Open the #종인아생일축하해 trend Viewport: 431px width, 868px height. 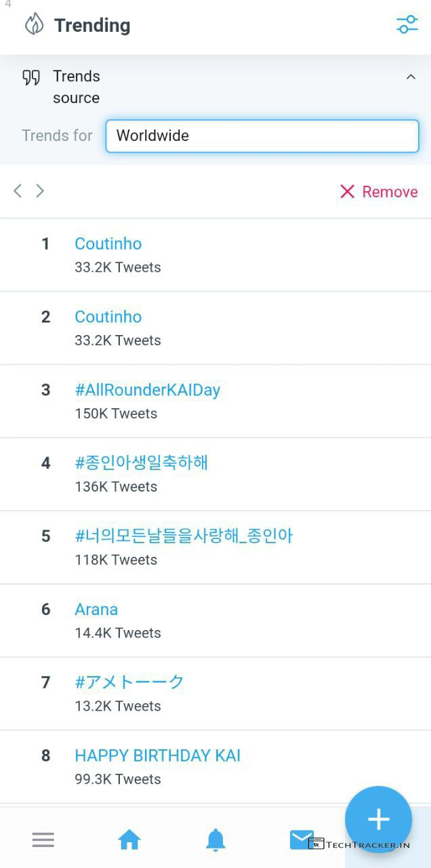point(141,463)
